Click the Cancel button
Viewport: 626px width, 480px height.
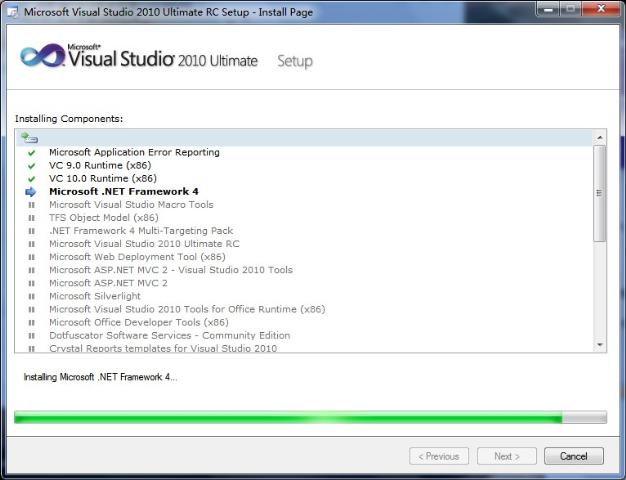point(574,456)
